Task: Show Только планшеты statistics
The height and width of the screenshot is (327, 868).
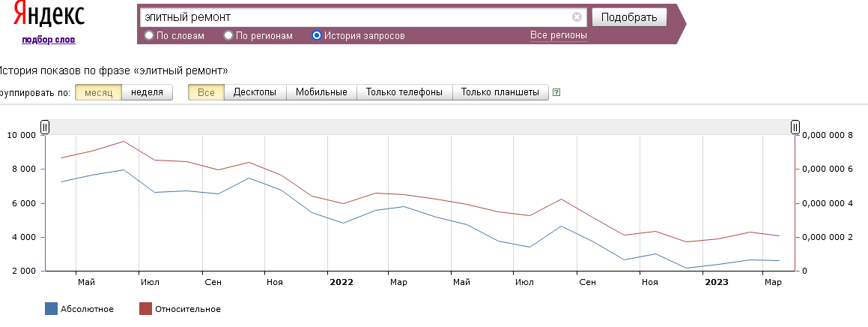Action: 500,92
